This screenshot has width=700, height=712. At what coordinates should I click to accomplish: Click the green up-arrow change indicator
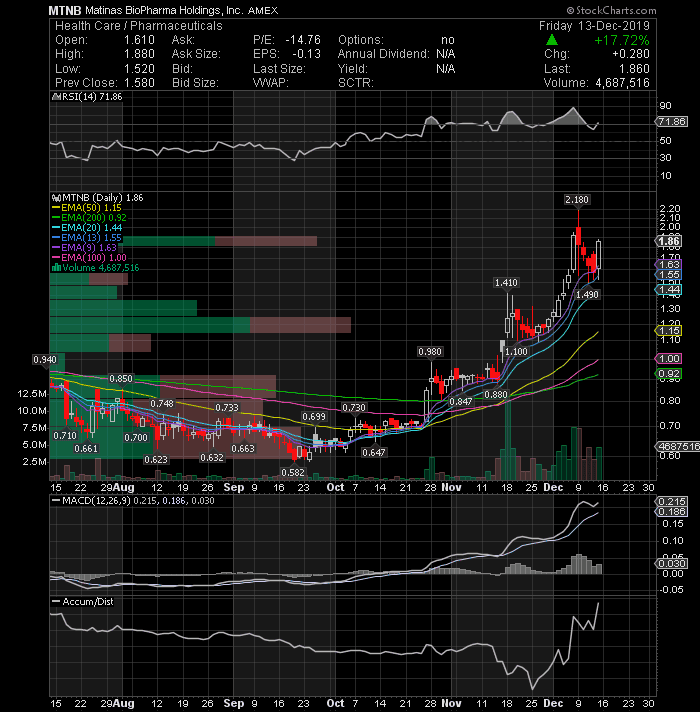tap(552, 40)
